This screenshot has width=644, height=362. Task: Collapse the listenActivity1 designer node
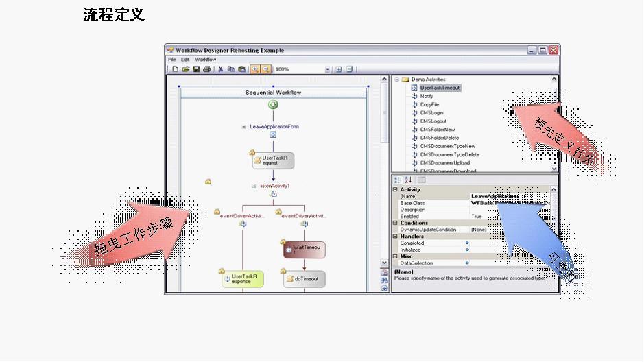pos(254,186)
